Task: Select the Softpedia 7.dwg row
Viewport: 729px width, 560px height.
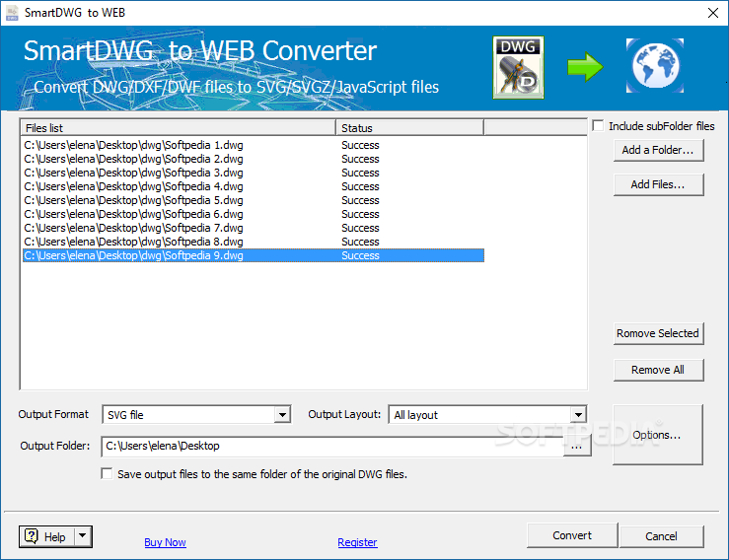Action: point(254,228)
